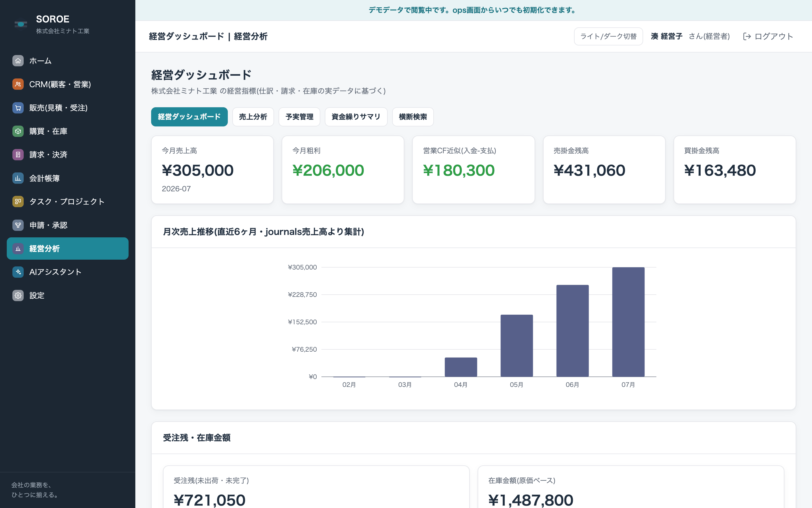Click the 2026-07 date text
The image size is (812, 508).
tap(176, 189)
